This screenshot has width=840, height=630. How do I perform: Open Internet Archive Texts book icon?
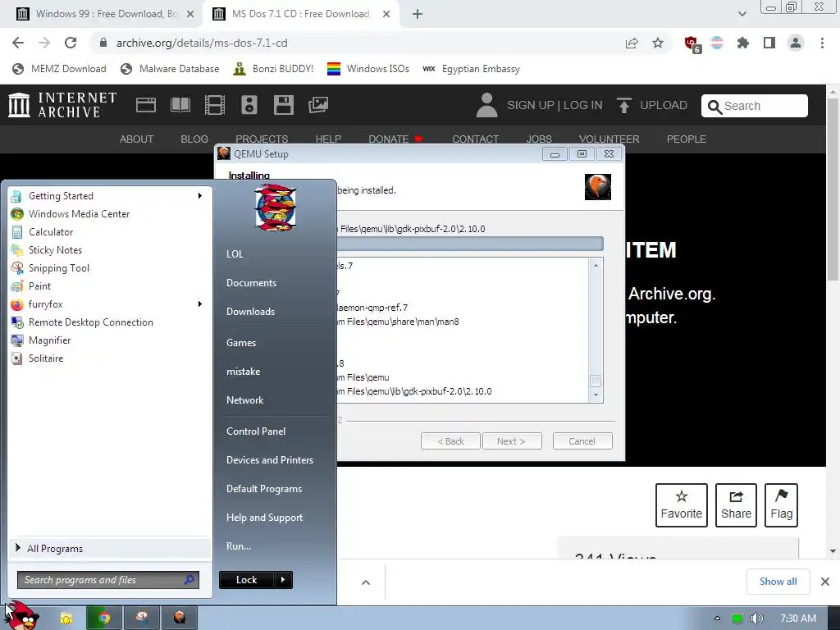pyautogui.click(x=180, y=105)
